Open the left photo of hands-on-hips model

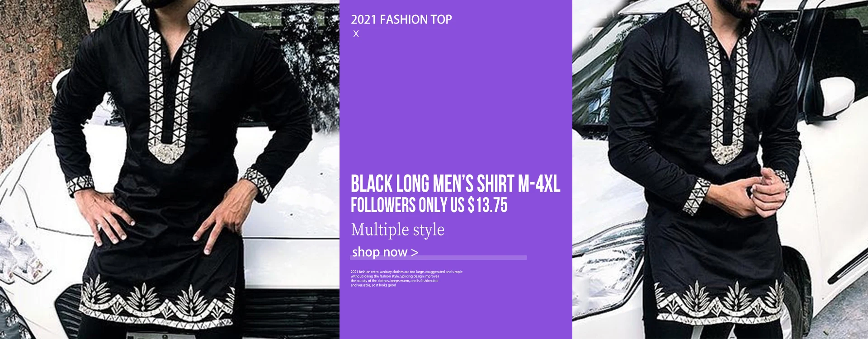click(170, 169)
